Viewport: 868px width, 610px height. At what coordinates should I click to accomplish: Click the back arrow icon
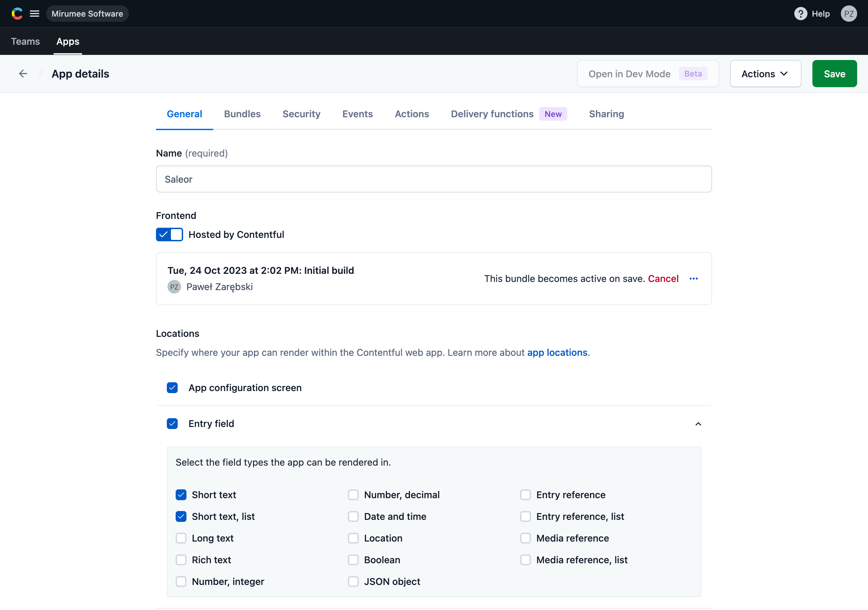pos(23,74)
